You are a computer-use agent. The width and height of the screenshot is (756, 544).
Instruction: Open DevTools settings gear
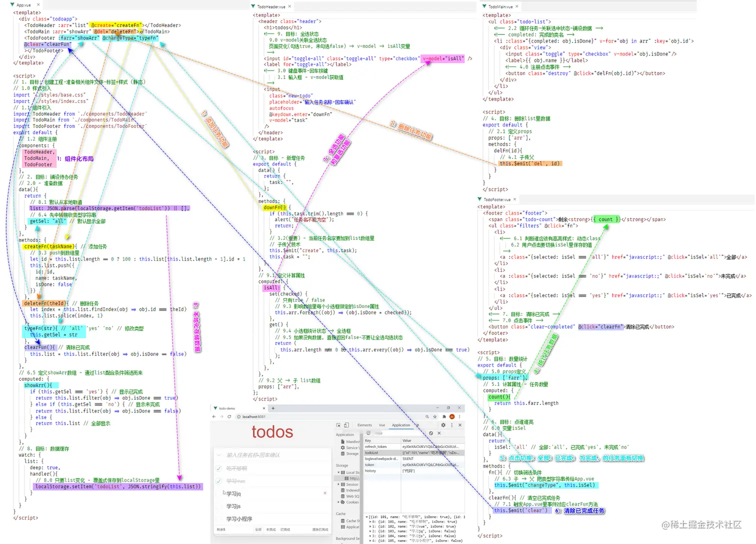[443, 425]
